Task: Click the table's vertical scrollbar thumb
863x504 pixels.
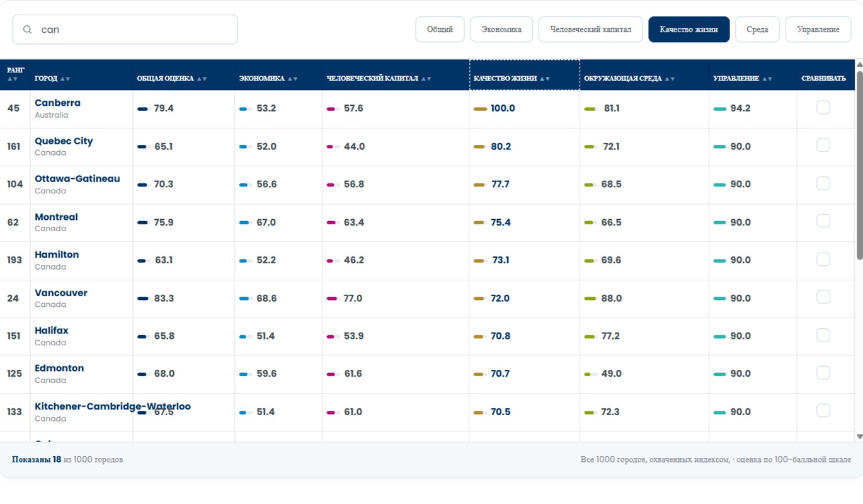Action: (859, 165)
